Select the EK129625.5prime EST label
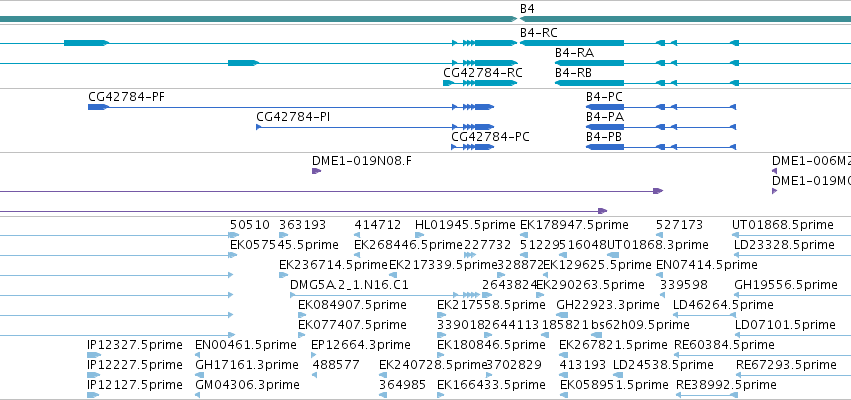The width and height of the screenshot is (851, 400). tap(597, 265)
